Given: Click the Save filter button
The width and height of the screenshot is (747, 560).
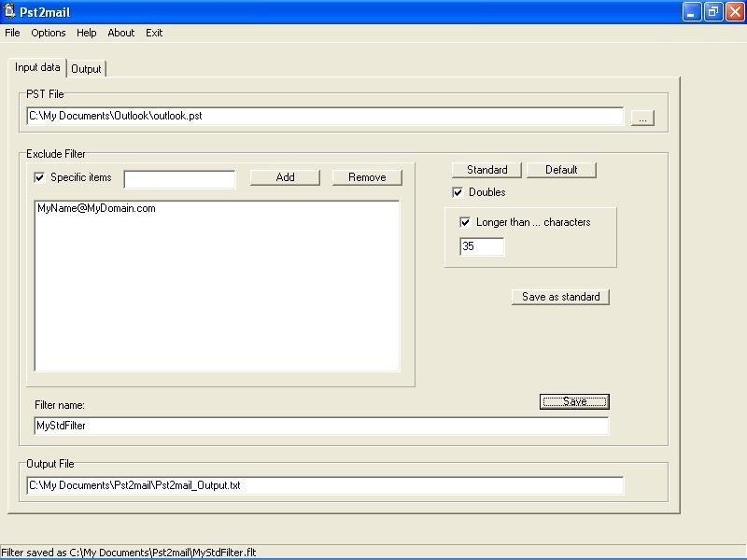Looking at the screenshot, I should coord(574,402).
